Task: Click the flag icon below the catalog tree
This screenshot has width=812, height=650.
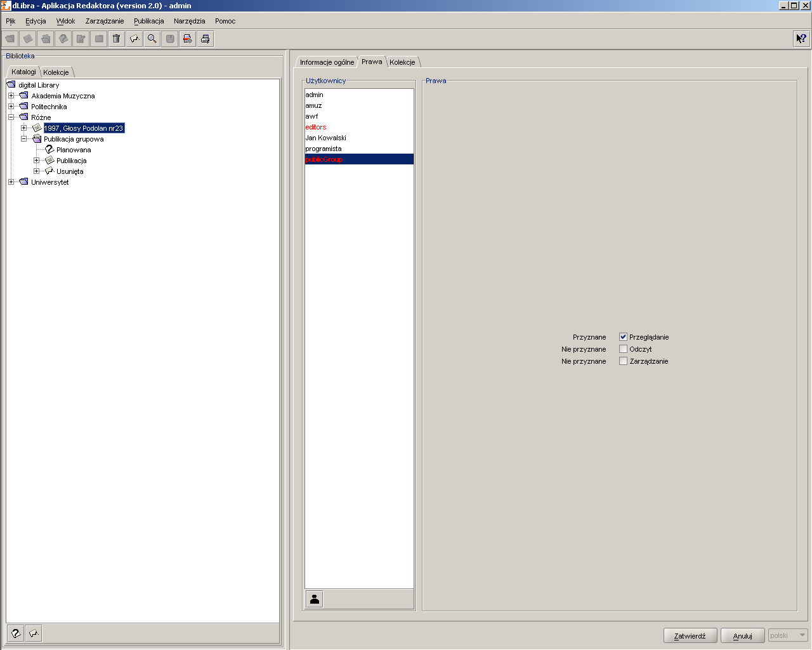Action: [x=34, y=633]
